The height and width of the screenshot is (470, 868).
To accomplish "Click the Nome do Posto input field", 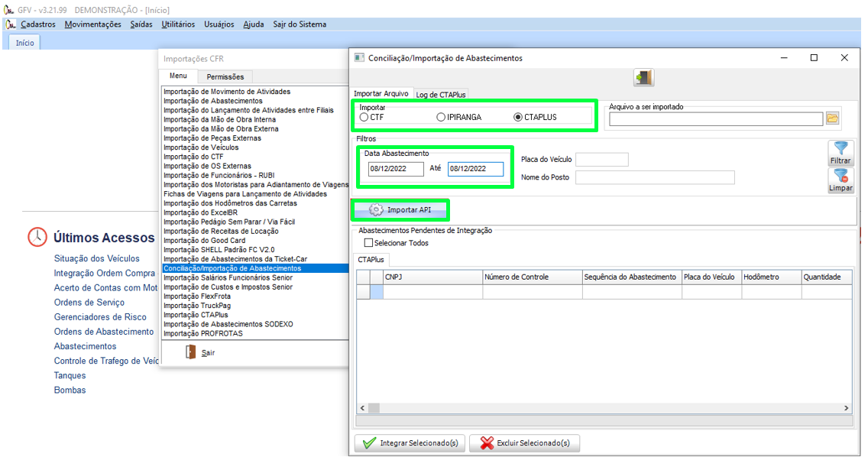I will pyautogui.click(x=655, y=177).
